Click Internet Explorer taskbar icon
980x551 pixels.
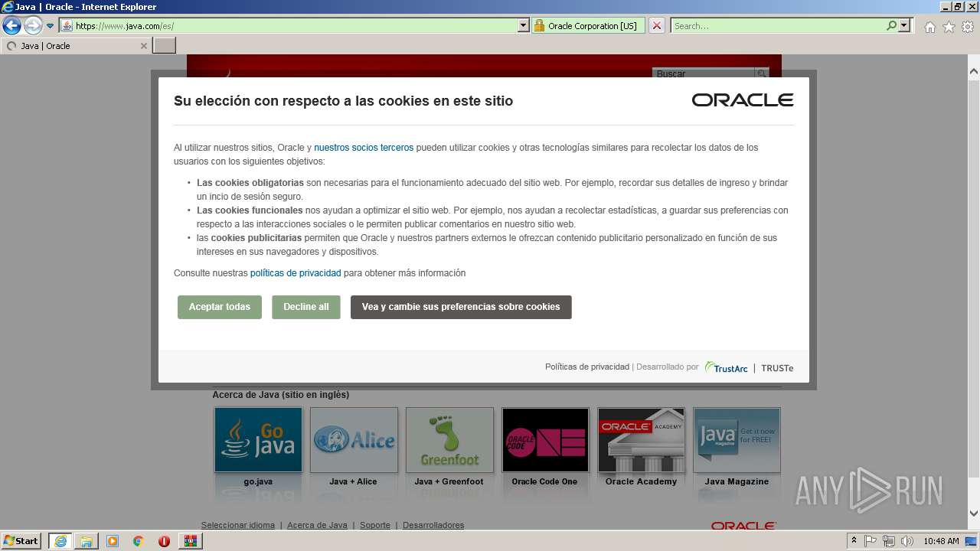[60, 541]
